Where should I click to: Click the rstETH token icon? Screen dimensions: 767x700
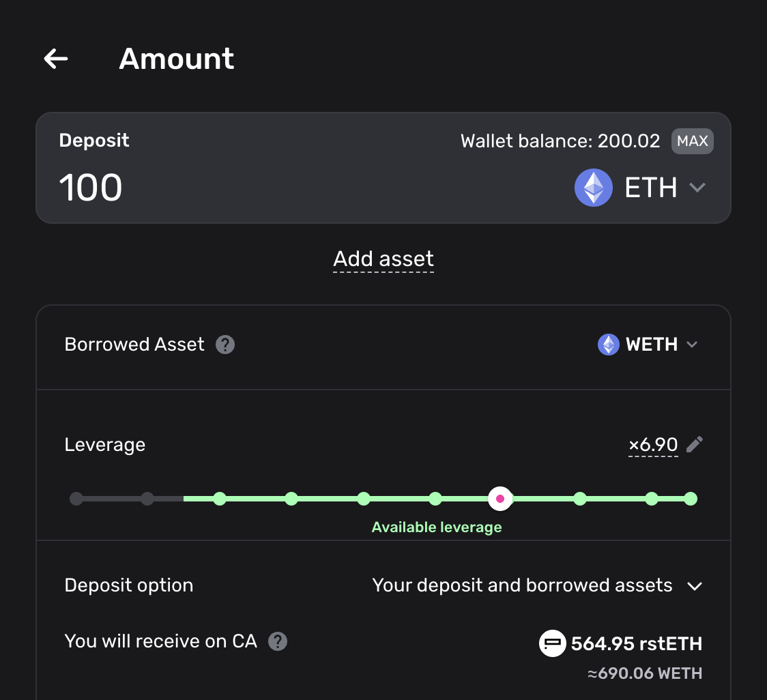point(552,643)
